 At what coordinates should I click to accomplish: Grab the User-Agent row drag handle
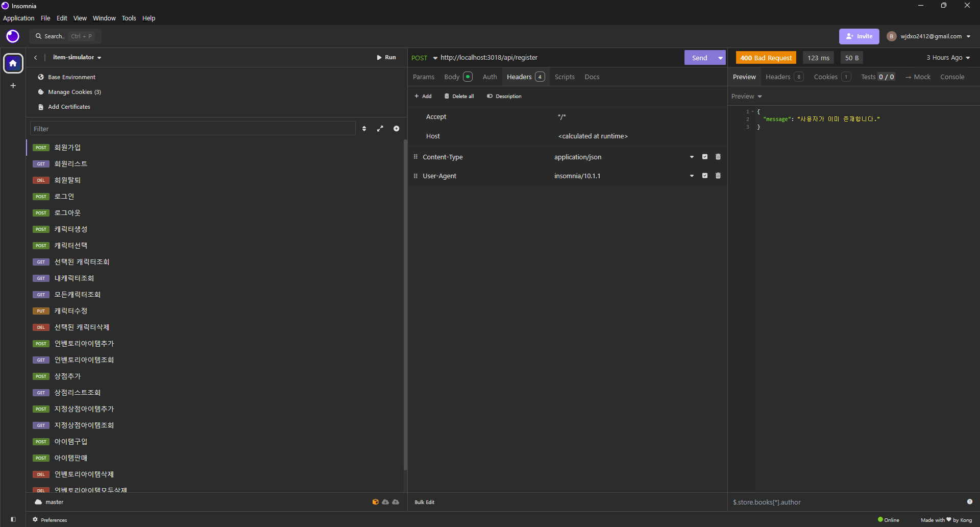click(x=415, y=176)
